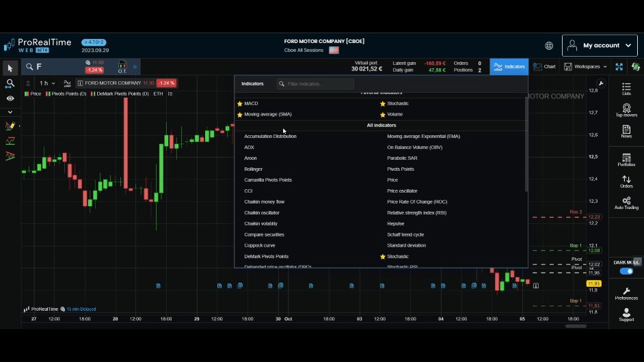Screen dimensions: 644x362
Task: Add the Coppock curve indicator
Action: pos(260,245)
